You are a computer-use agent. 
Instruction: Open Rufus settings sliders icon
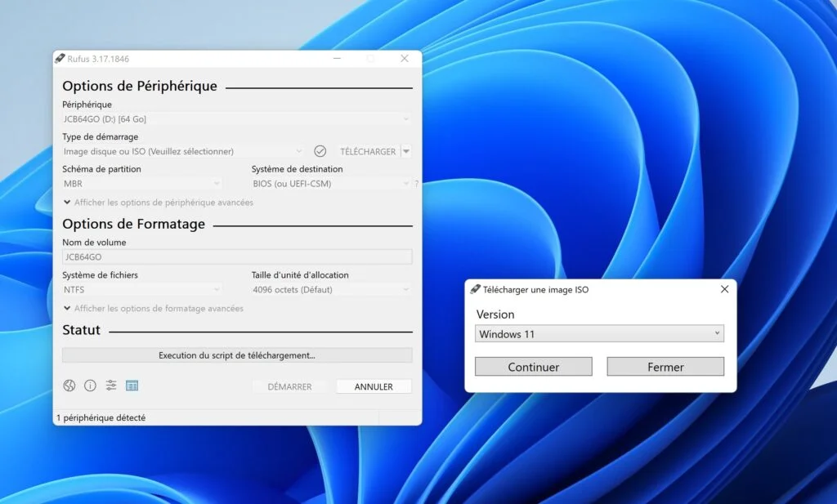[111, 385]
